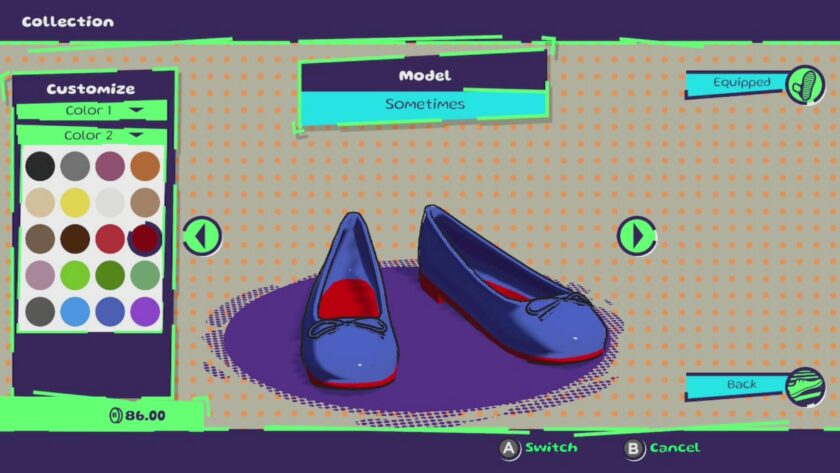Pick the black color swatch
This screenshot has height=473, width=840.
(40, 166)
